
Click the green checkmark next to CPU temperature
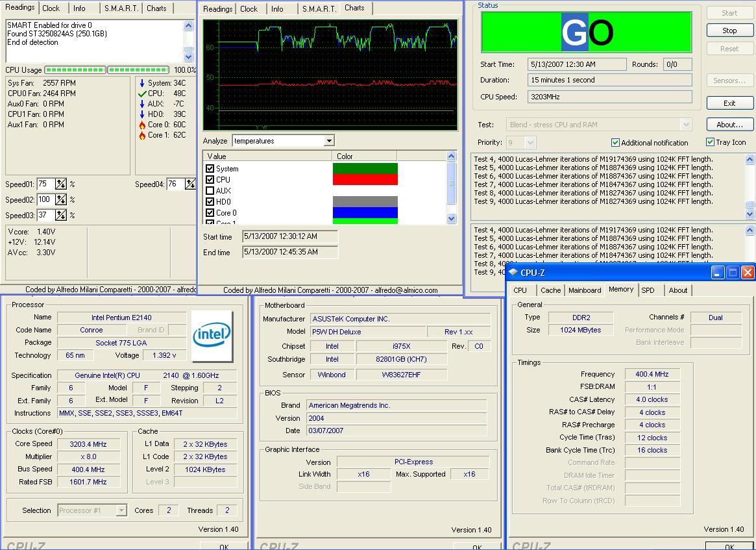coord(142,94)
